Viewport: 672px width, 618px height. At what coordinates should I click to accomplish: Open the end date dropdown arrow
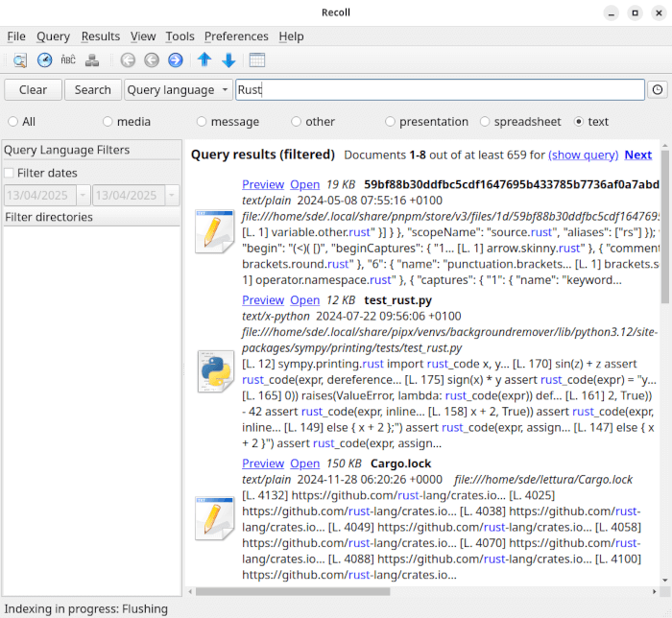(172, 196)
